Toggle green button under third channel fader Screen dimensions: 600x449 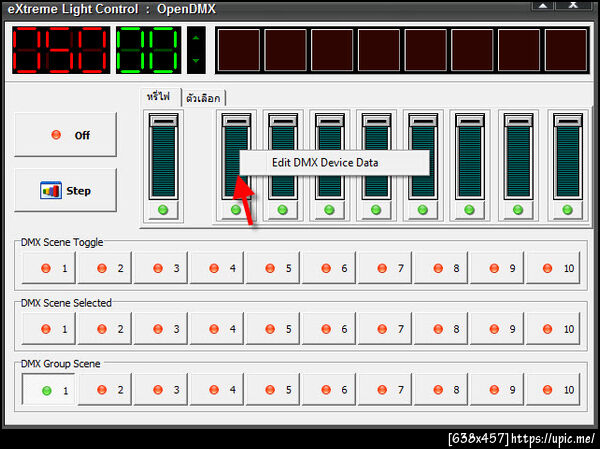click(x=329, y=210)
